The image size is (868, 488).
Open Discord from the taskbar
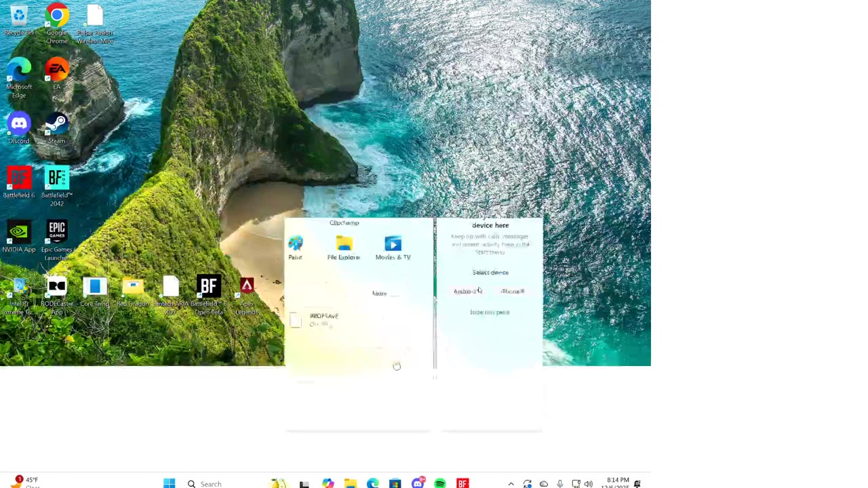(418, 483)
